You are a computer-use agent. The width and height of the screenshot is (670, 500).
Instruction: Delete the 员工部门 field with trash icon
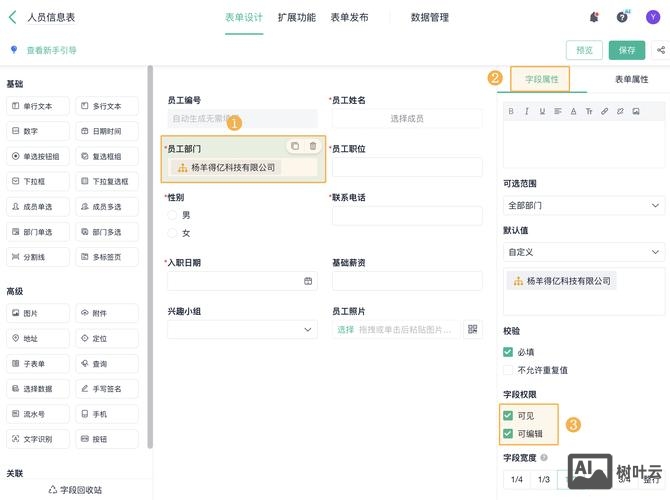click(x=313, y=146)
